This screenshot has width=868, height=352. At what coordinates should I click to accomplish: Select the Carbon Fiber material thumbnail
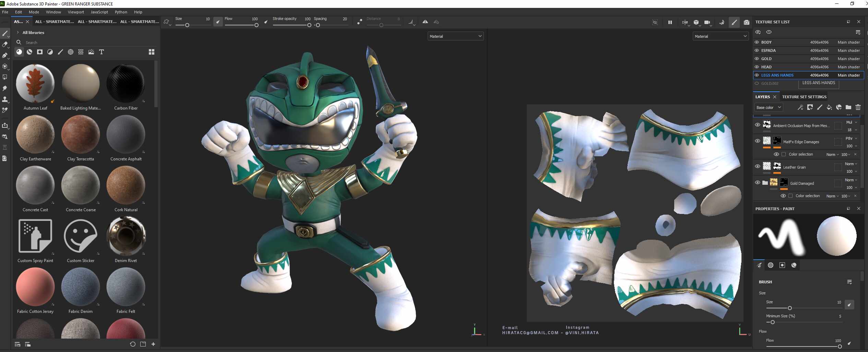[126, 83]
